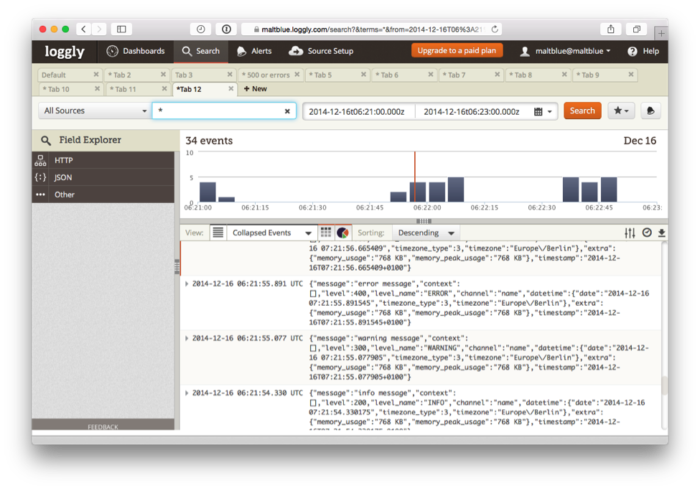Screen dimensions: 700x491
Task: Open Source Setup cloud icon
Action: coord(297,50)
